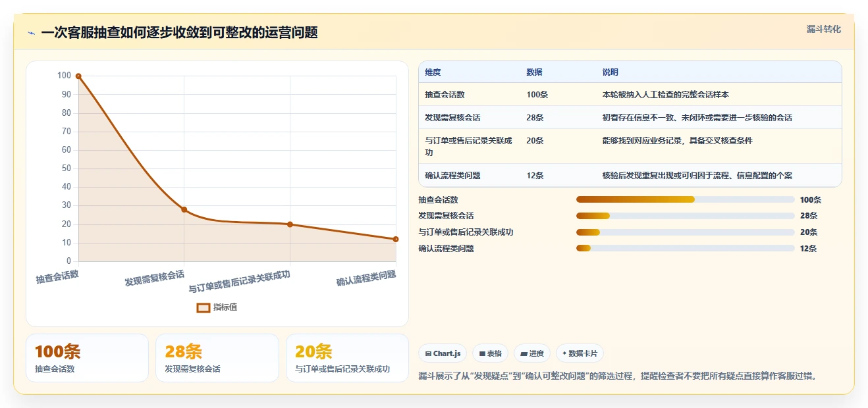This screenshot has height=408, width=868.
Task: Click the 与订单或售后记录关联成功 progress bar
Action: click(686, 232)
